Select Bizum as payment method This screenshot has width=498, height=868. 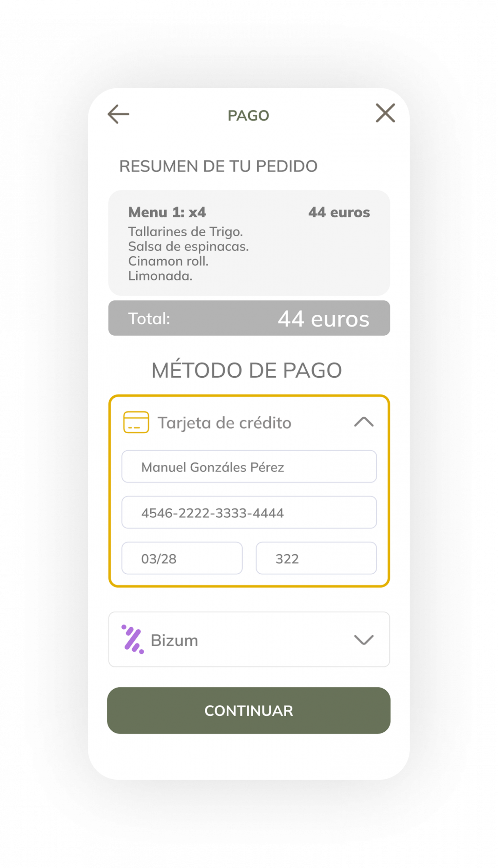(x=249, y=639)
